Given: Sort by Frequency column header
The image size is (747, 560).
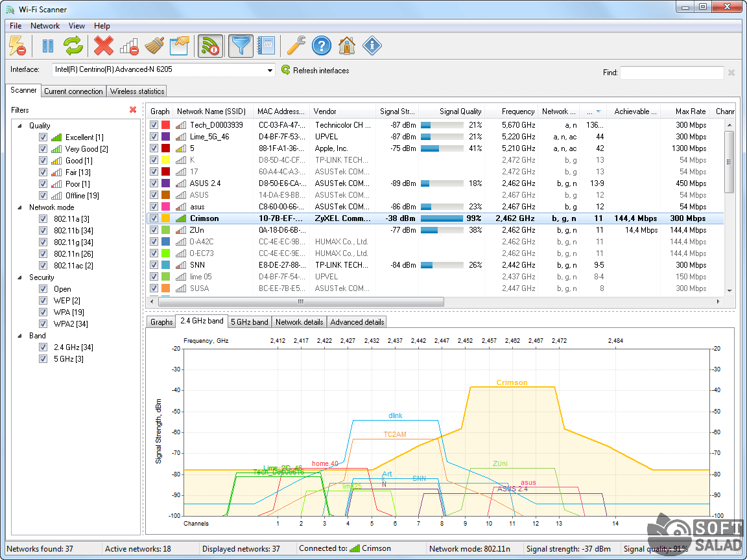Looking at the screenshot, I should tap(511, 111).
